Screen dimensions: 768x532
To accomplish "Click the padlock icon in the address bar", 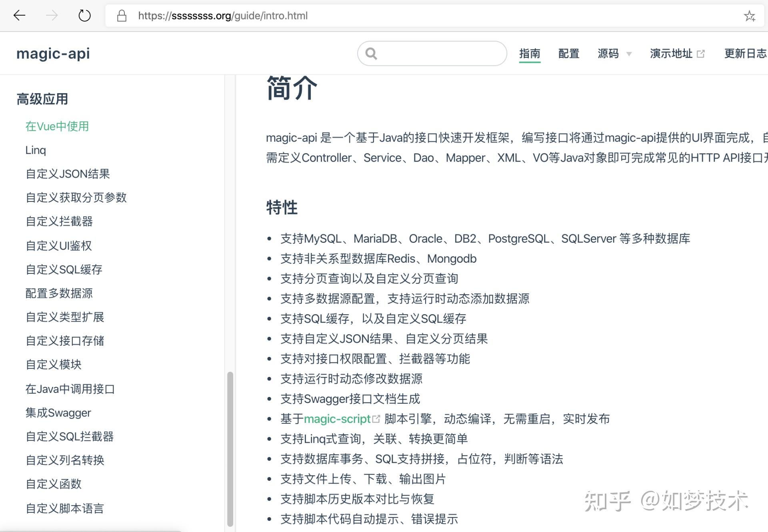I will (121, 16).
